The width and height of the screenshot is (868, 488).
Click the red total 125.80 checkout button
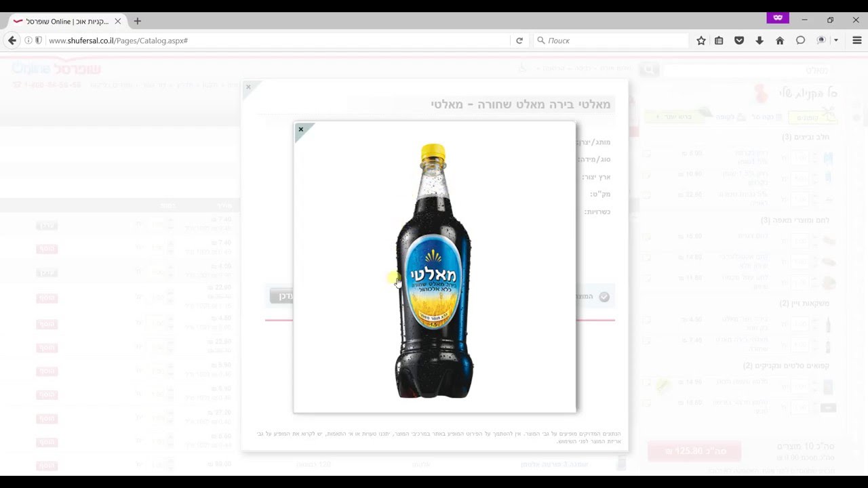pos(694,451)
